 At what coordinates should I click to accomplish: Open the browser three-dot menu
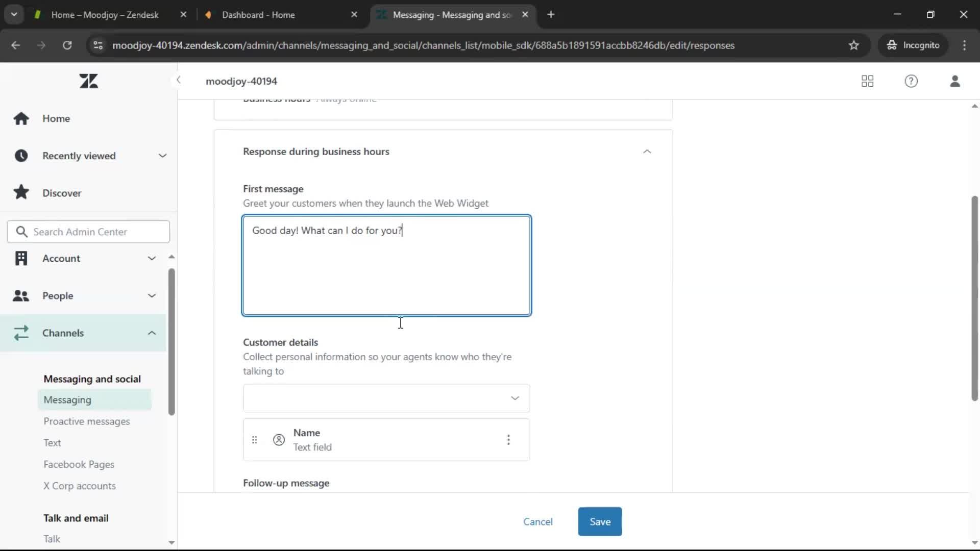[964, 45]
